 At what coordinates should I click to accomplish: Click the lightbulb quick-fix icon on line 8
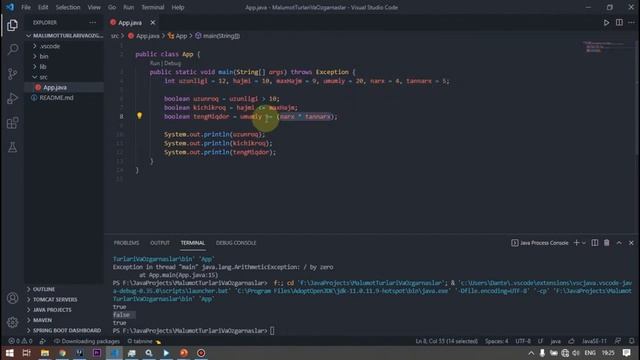[x=140, y=116]
